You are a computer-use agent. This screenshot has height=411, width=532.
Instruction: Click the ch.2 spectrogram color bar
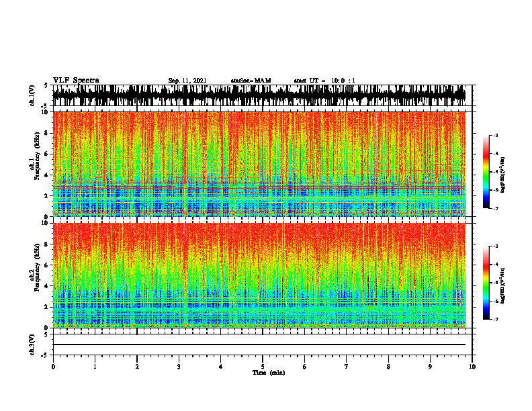(486, 283)
